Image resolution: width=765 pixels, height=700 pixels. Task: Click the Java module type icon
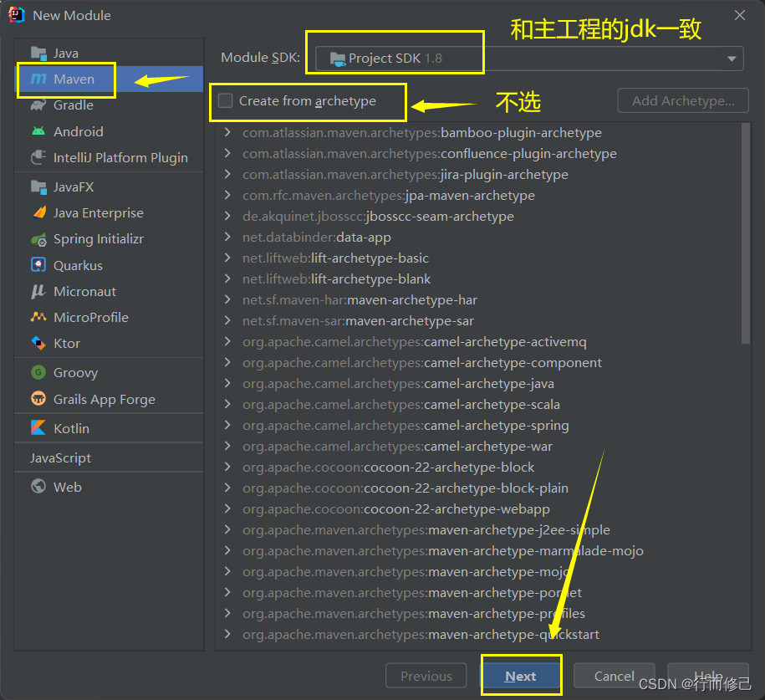click(x=38, y=53)
